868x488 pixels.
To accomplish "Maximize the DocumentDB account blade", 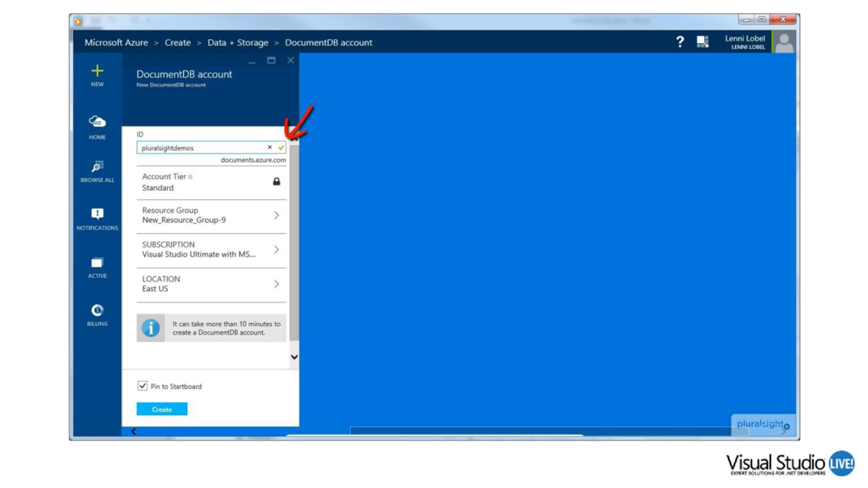I will (x=271, y=60).
